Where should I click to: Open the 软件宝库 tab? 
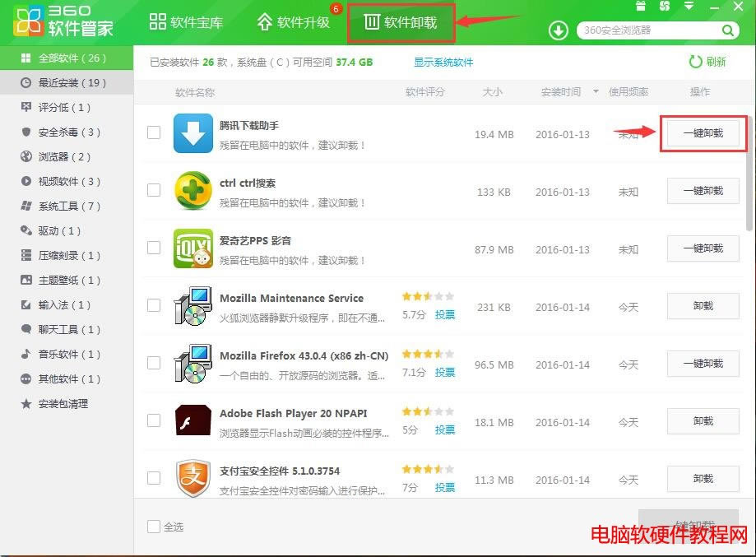[x=186, y=22]
